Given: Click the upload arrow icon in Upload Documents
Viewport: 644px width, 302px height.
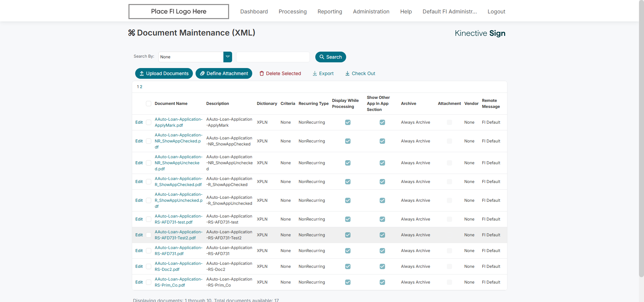Looking at the screenshot, I should [x=142, y=74].
